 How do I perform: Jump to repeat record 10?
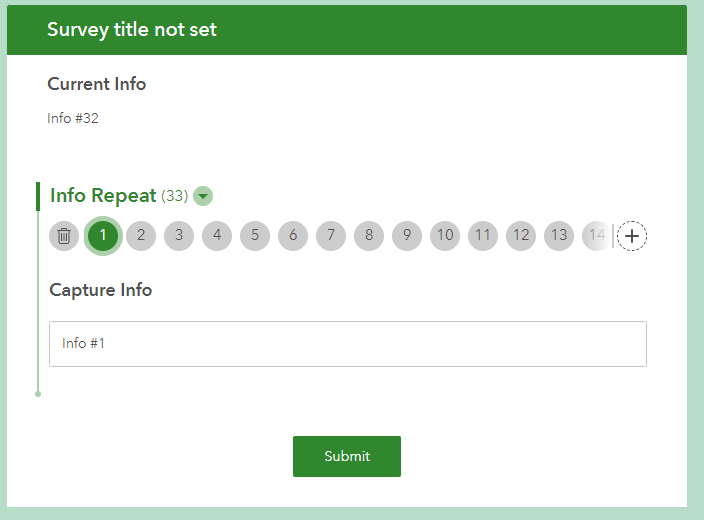445,236
